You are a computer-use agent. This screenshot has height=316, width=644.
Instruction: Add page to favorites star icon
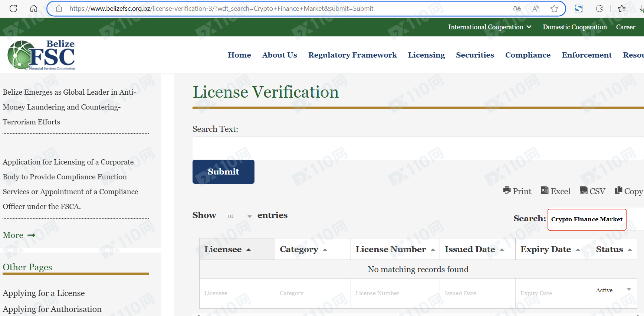tap(554, 9)
